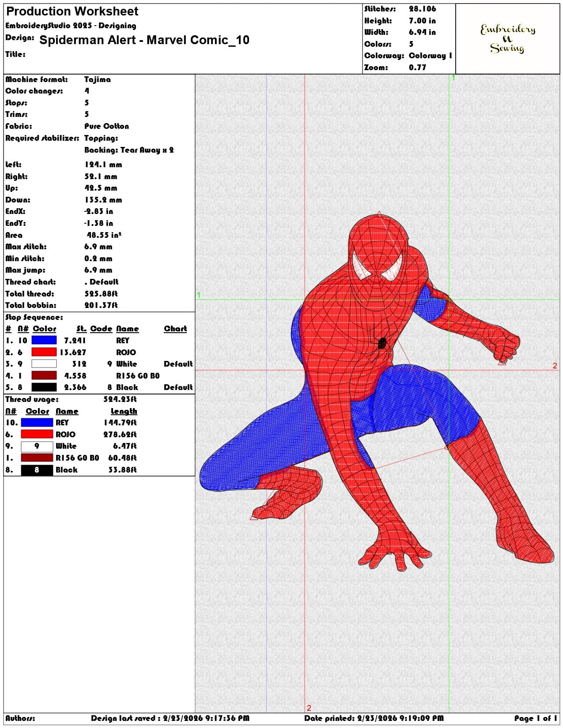Click the Production Worksheet heading
The image size is (563, 728).
(72, 11)
